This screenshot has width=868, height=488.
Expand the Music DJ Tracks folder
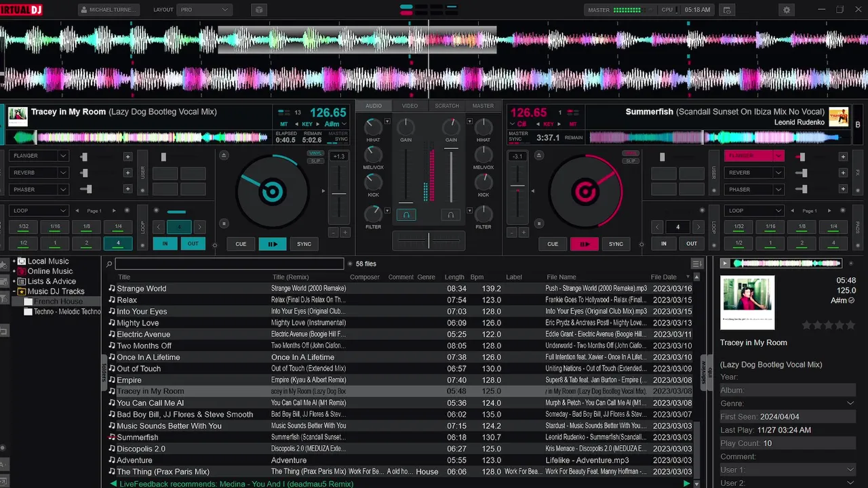tap(14, 291)
